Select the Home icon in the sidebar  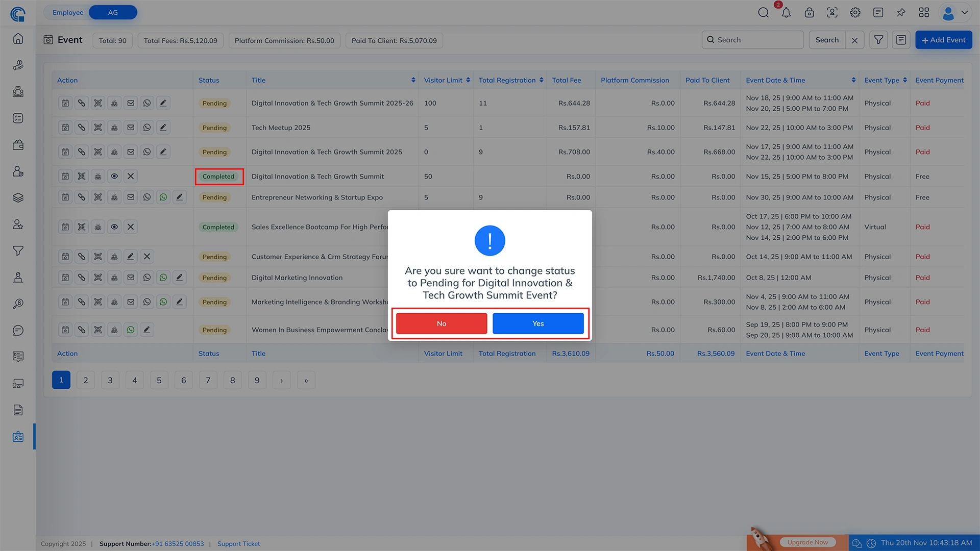18,38
